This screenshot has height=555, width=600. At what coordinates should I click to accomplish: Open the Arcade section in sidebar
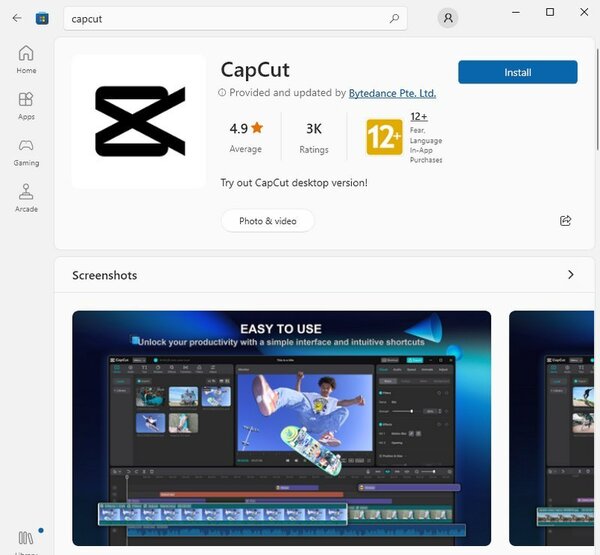click(26, 198)
